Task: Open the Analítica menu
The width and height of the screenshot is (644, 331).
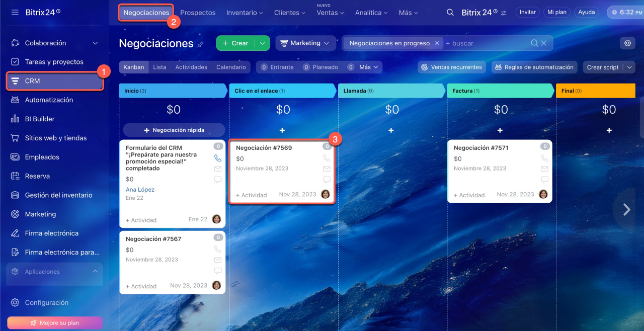Action: (371, 13)
